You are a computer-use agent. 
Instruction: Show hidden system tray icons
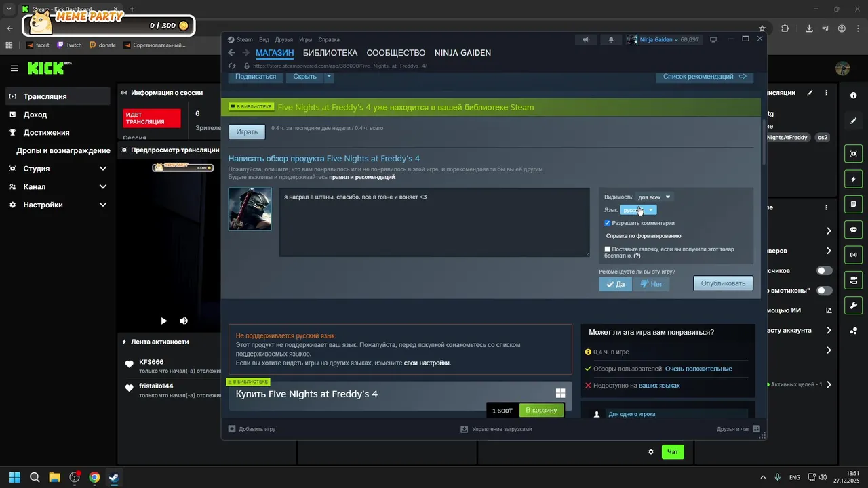click(763, 477)
